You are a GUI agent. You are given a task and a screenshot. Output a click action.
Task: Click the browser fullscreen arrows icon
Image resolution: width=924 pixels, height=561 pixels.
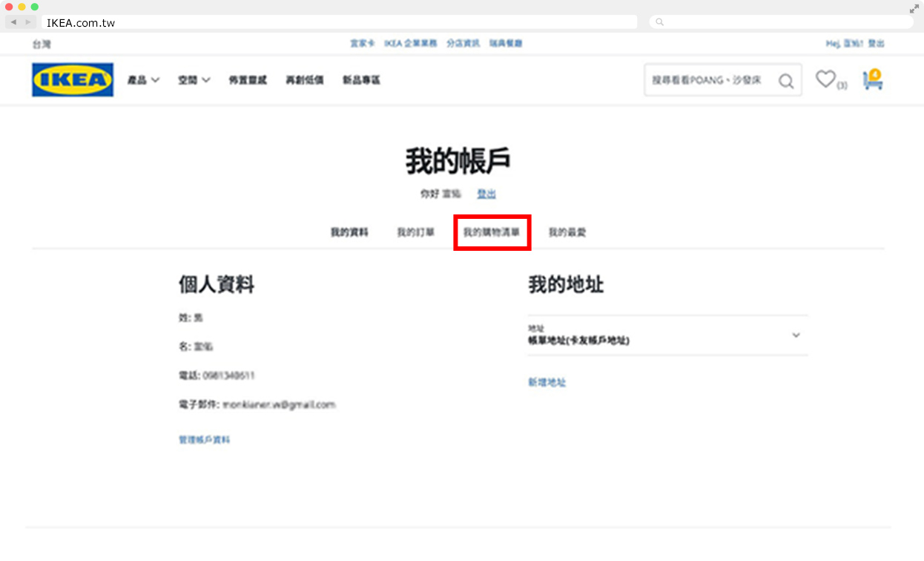(x=914, y=9)
